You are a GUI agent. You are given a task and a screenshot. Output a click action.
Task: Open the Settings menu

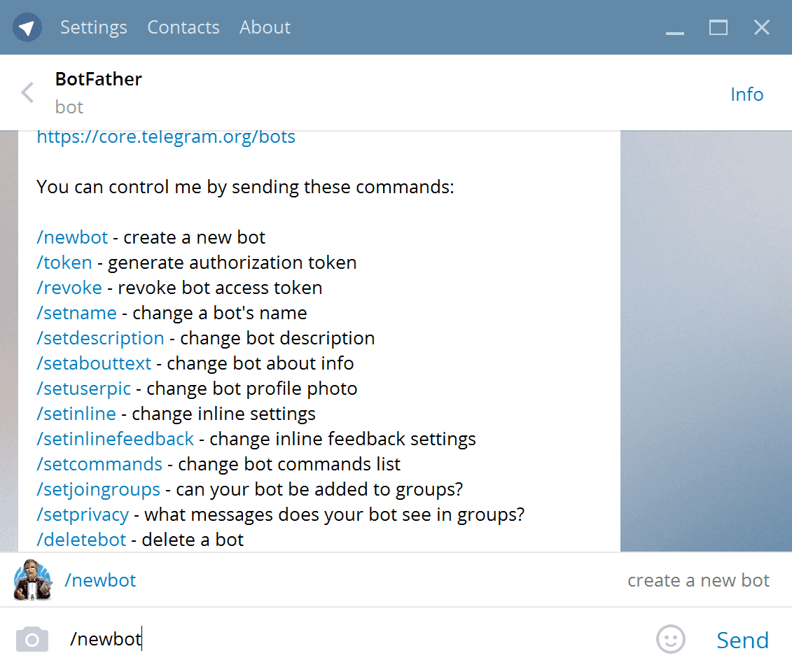point(93,28)
